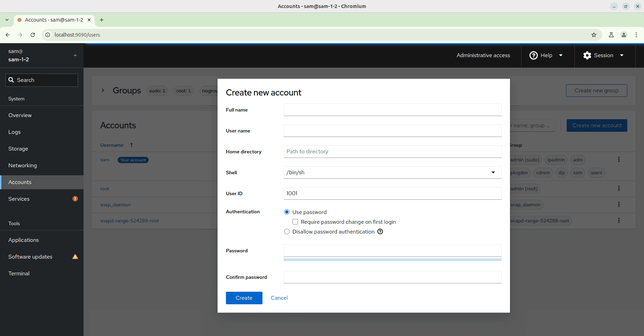Click the bookmark star in the address bar

point(594,35)
